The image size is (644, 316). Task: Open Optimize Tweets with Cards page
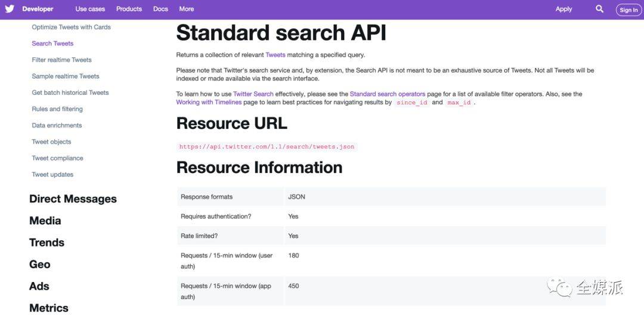point(71,27)
